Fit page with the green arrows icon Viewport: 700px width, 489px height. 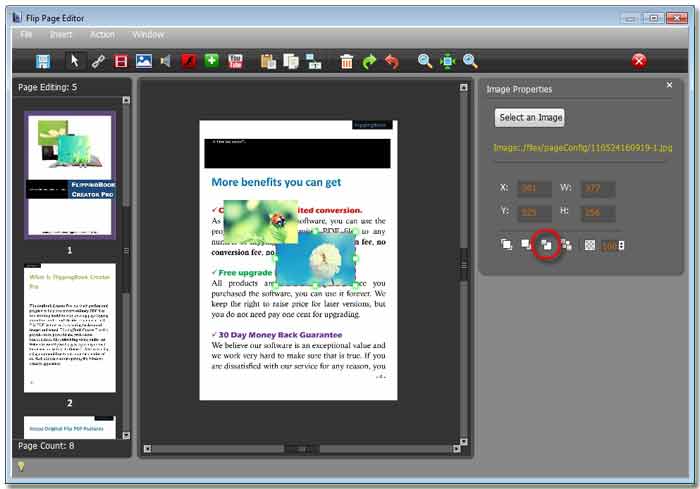pyautogui.click(x=447, y=61)
